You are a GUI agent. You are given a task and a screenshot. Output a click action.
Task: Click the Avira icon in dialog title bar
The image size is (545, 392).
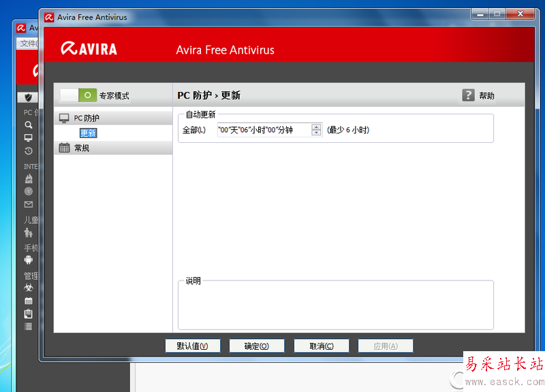click(49, 18)
